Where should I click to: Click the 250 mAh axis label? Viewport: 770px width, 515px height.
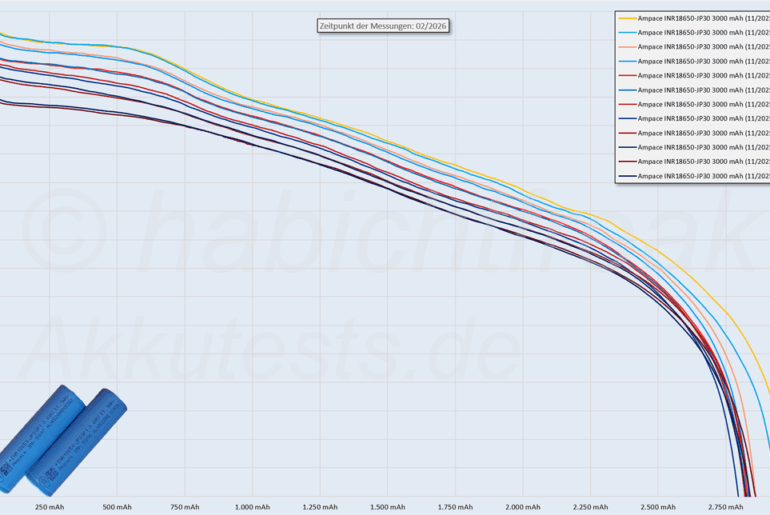coord(49,507)
